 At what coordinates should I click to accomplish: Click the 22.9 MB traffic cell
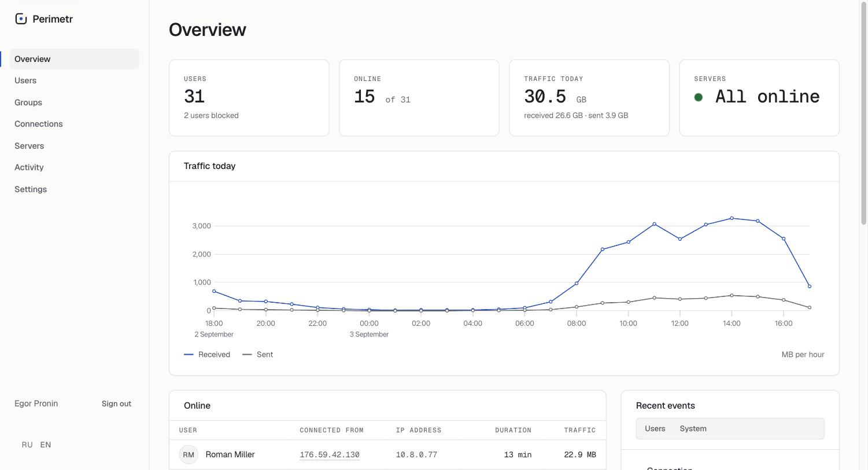(x=580, y=455)
